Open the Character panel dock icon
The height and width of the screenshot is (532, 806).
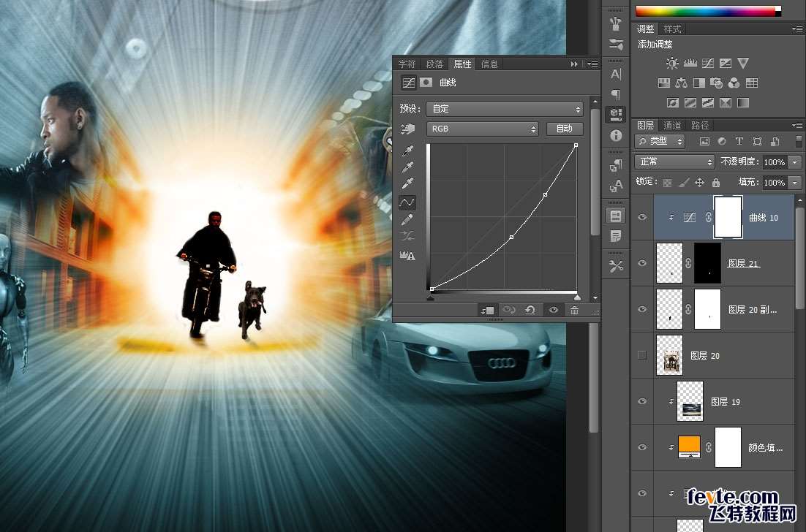(x=616, y=74)
